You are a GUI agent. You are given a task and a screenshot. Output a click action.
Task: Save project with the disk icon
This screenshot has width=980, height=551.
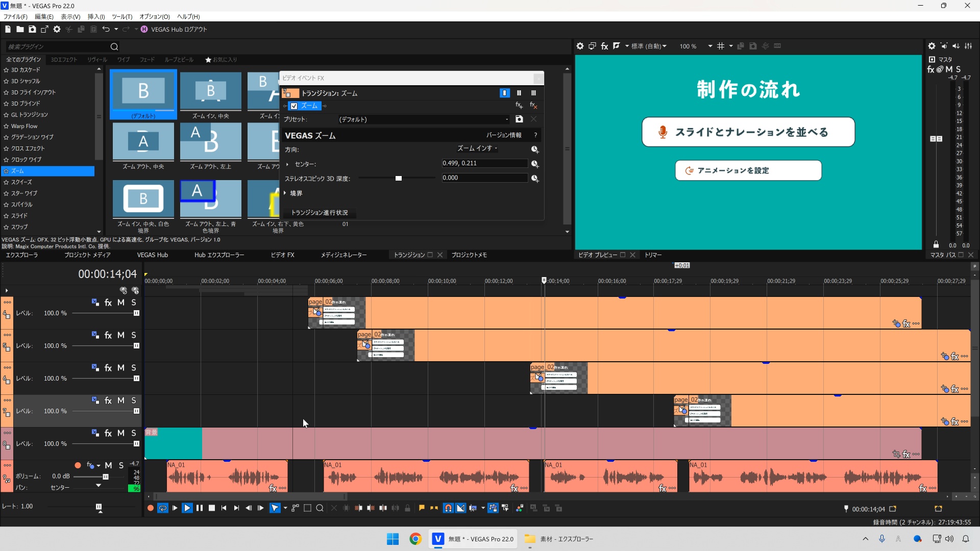(32, 30)
